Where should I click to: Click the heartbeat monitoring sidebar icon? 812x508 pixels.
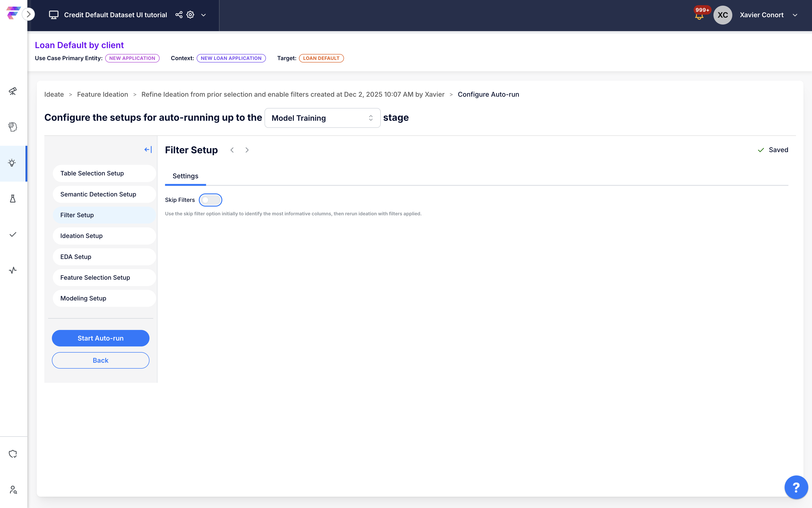coord(13,270)
